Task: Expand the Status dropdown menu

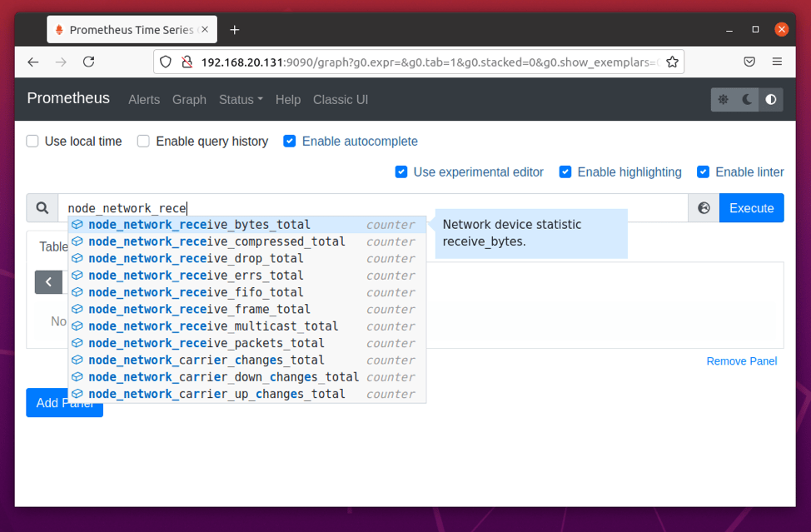Action: click(241, 99)
